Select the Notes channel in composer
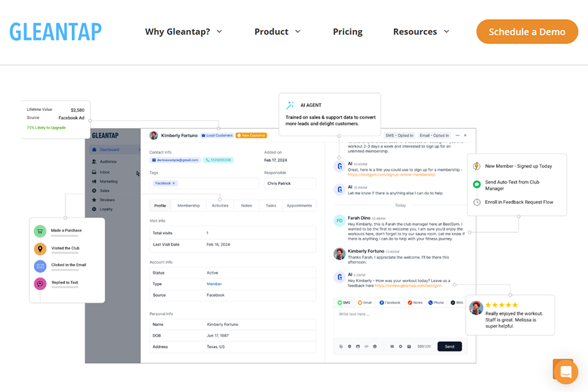 pos(415,303)
